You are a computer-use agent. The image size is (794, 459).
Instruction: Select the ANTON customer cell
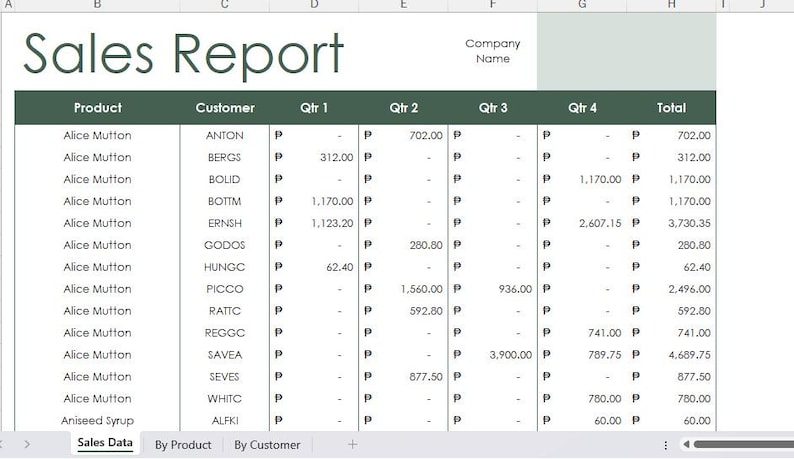(224, 135)
